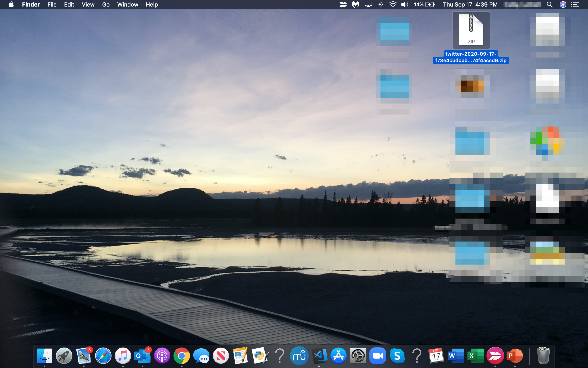Open Podcasts app in Dock
This screenshot has height=368, width=588.
pos(162,356)
